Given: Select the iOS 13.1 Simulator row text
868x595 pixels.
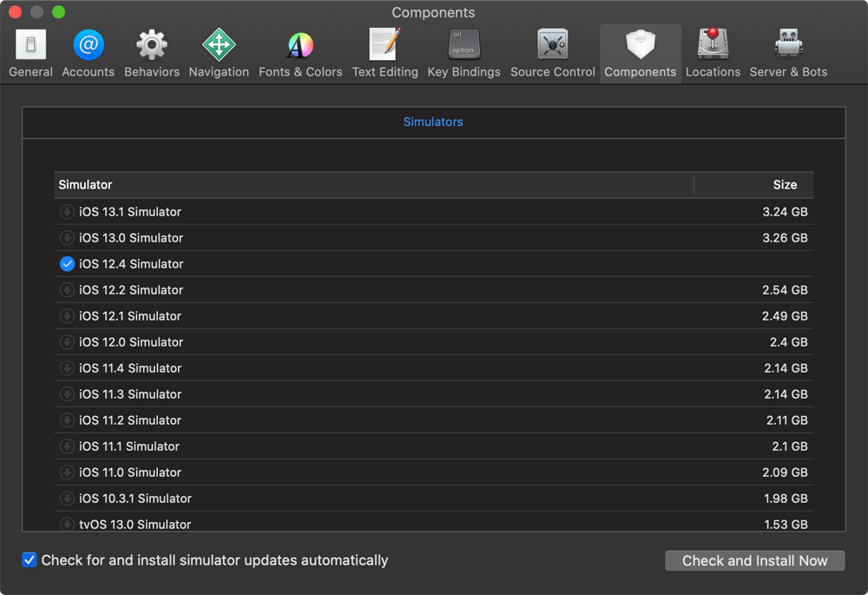Looking at the screenshot, I should (x=130, y=212).
